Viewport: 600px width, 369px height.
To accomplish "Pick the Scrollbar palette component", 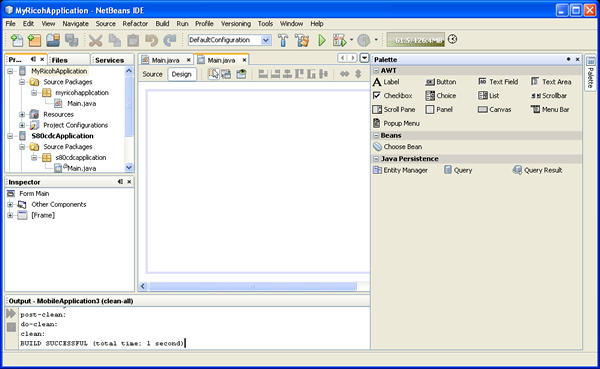I will (549, 96).
